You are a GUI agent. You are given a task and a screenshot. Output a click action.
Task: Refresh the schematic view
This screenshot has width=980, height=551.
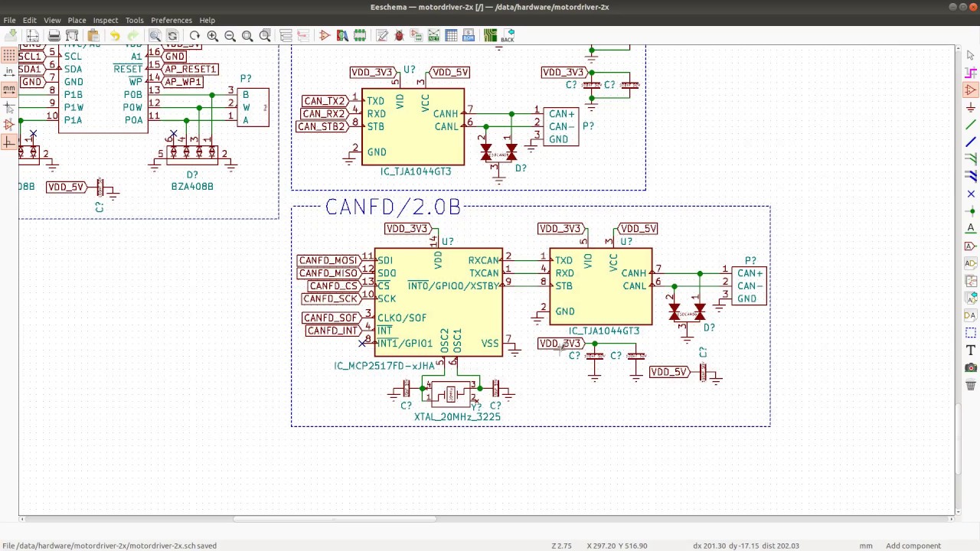(194, 35)
